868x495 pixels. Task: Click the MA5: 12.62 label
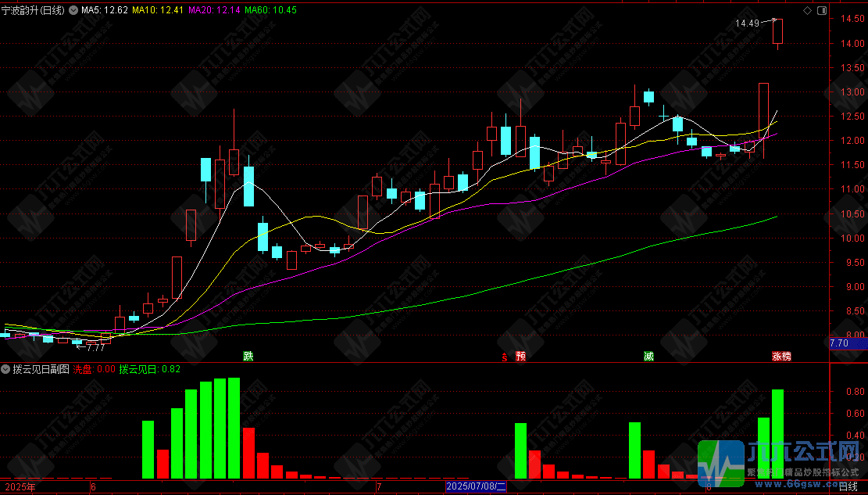[x=105, y=10]
